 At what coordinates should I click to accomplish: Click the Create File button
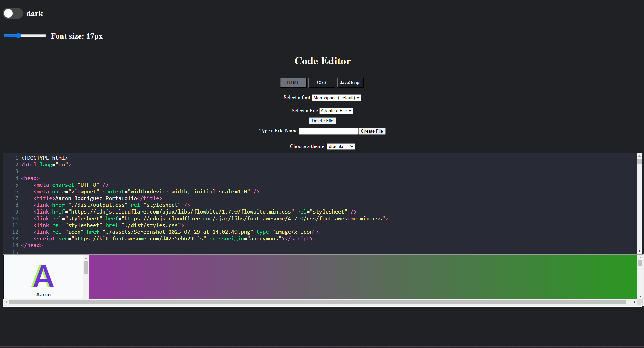click(372, 131)
